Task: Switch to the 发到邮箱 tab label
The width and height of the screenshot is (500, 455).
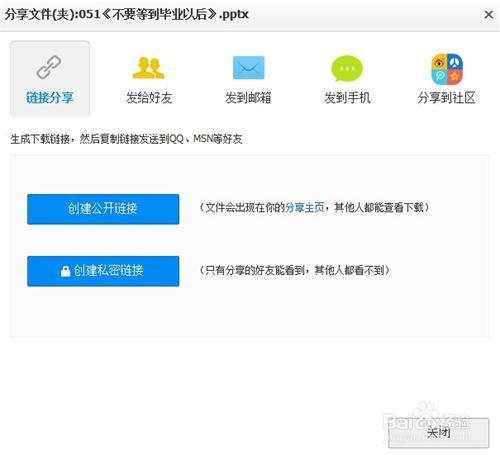Action: click(x=248, y=98)
